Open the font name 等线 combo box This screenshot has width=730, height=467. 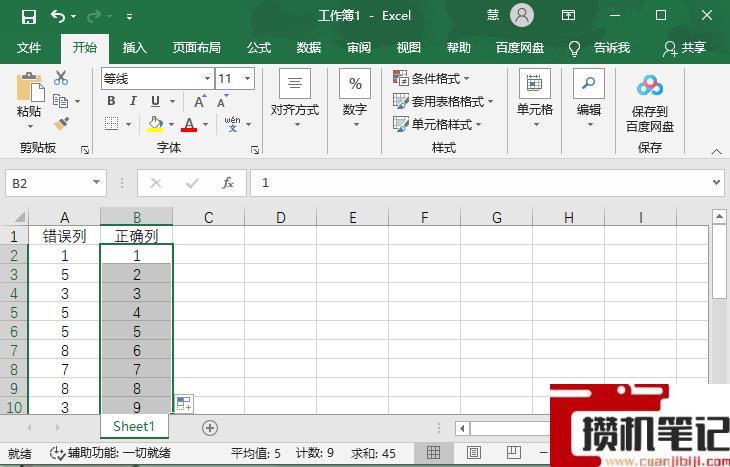[157, 79]
